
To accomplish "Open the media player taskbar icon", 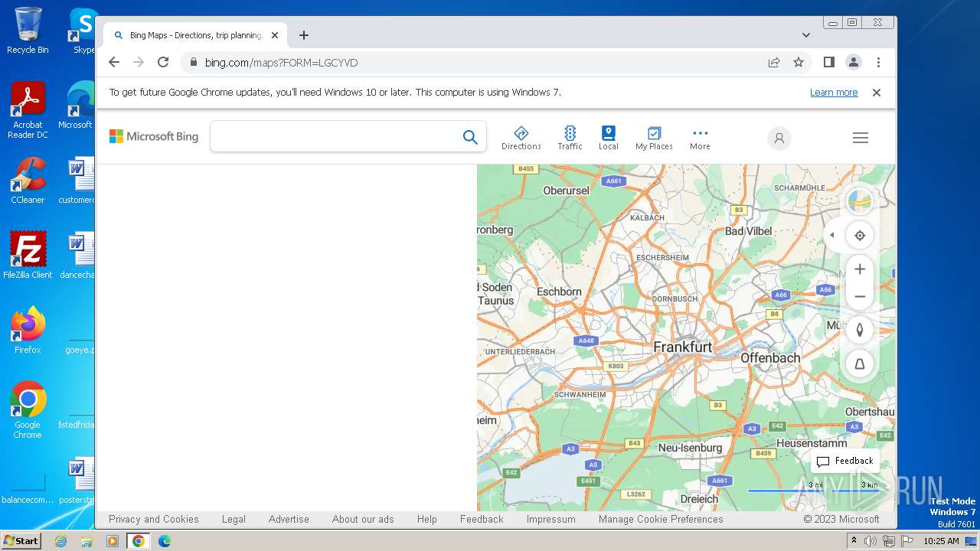I will click(113, 541).
